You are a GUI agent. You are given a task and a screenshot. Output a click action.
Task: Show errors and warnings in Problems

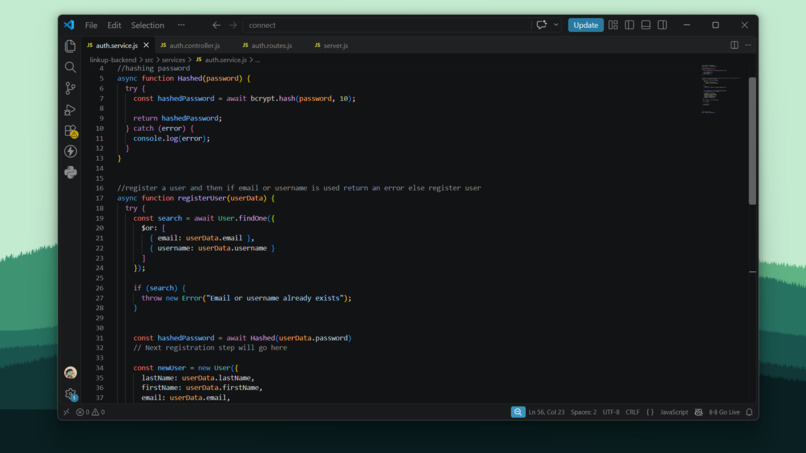coord(90,412)
